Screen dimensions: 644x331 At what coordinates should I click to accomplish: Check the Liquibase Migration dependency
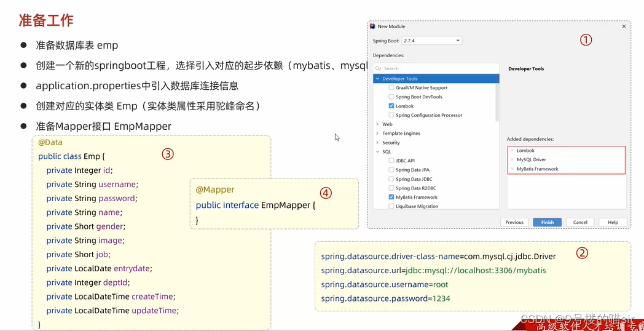pyautogui.click(x=391, y=206)
